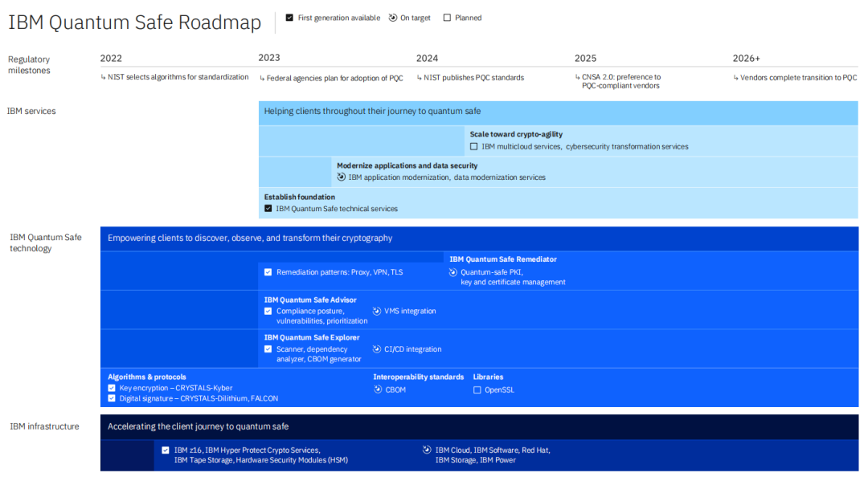Click the IBM Quantum Safe Roadmap title
Viewport: 868px width, 481px height.
pos(134,22)
